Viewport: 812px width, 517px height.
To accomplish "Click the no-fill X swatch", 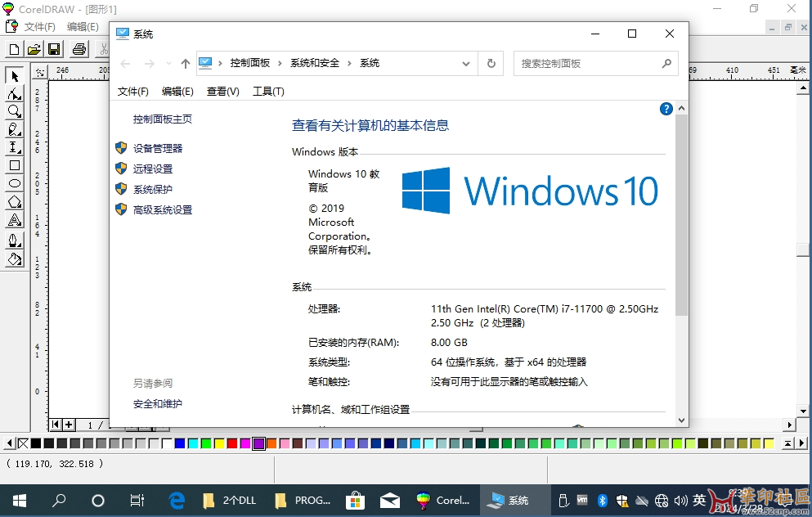I will coord(23,443).
